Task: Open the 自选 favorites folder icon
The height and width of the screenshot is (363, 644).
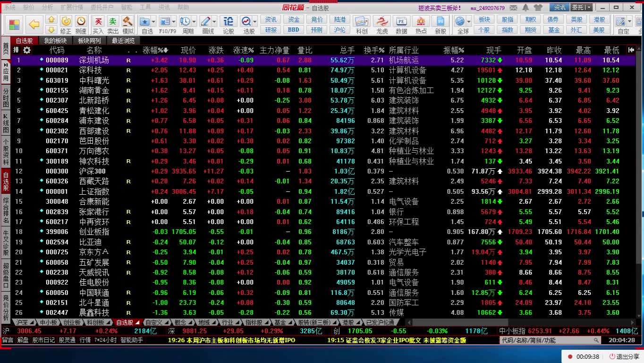Action: [145, 22]
